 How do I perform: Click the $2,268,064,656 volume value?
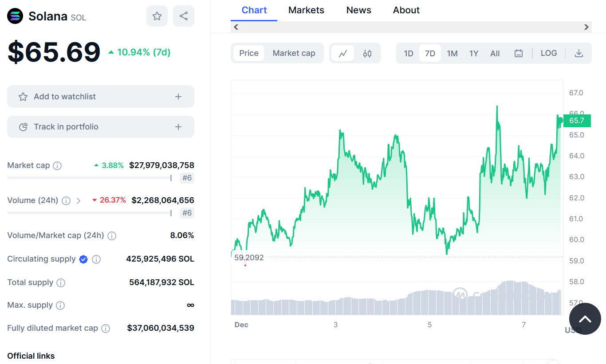163,200
